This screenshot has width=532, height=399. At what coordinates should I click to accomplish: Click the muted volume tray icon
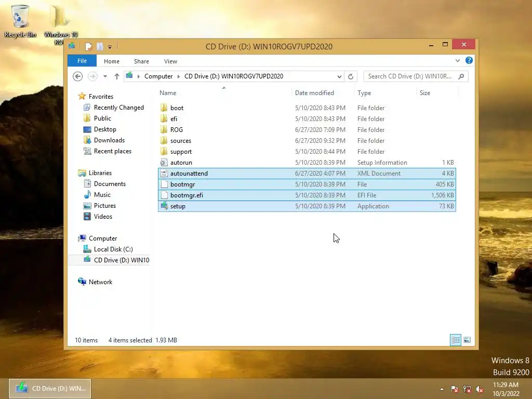point(480,389)
